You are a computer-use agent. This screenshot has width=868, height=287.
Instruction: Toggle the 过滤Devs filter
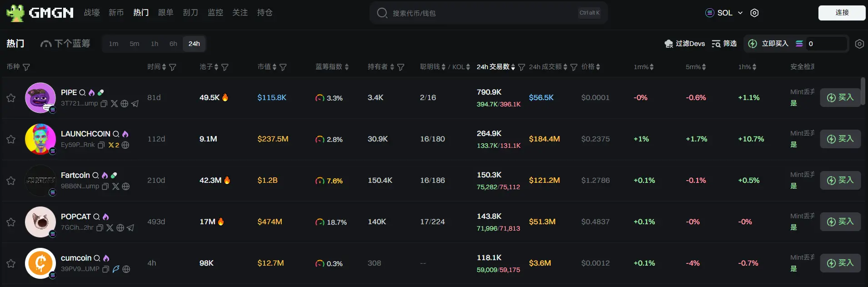click(x=684, y=44)
